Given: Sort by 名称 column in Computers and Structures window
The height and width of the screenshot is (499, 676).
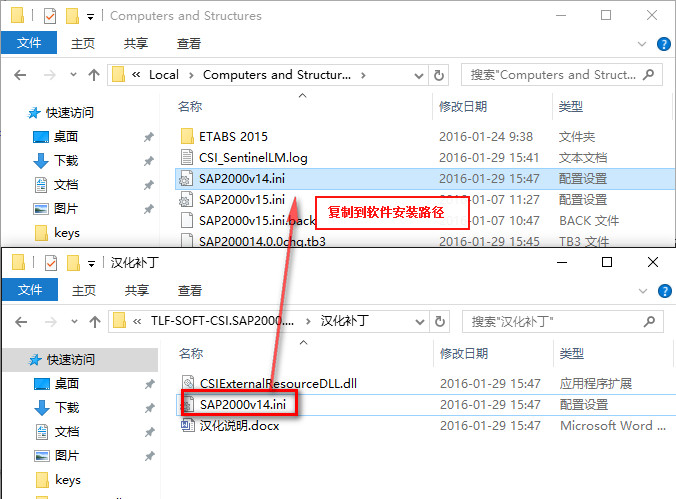Looking at the screenshot, I should click(x=190, y=106).
